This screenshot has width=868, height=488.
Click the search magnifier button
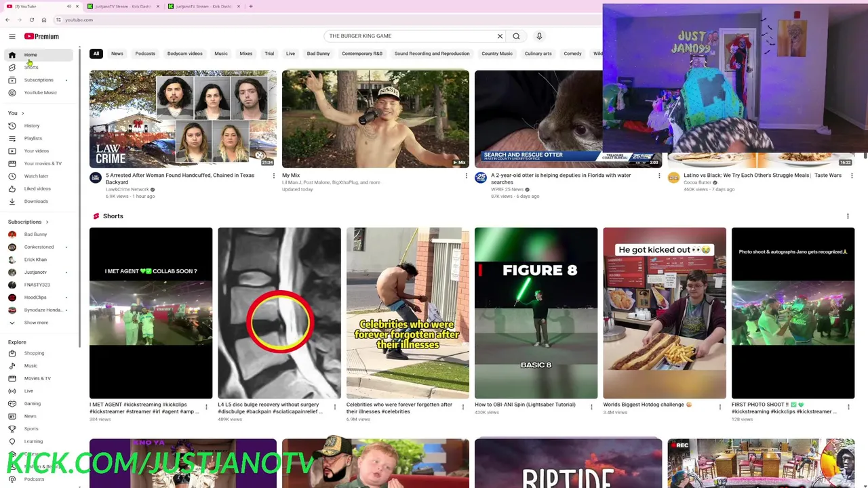tap(516, 36)
